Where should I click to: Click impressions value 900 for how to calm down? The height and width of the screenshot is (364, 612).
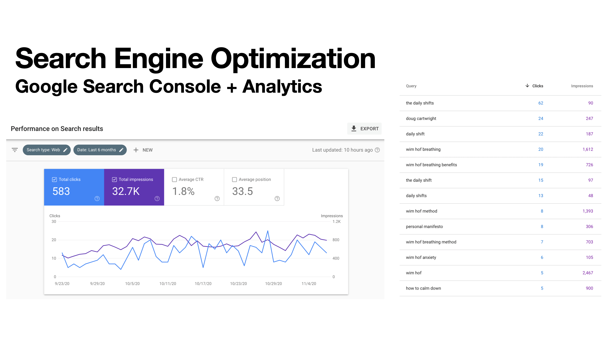(x=589, y=288)
